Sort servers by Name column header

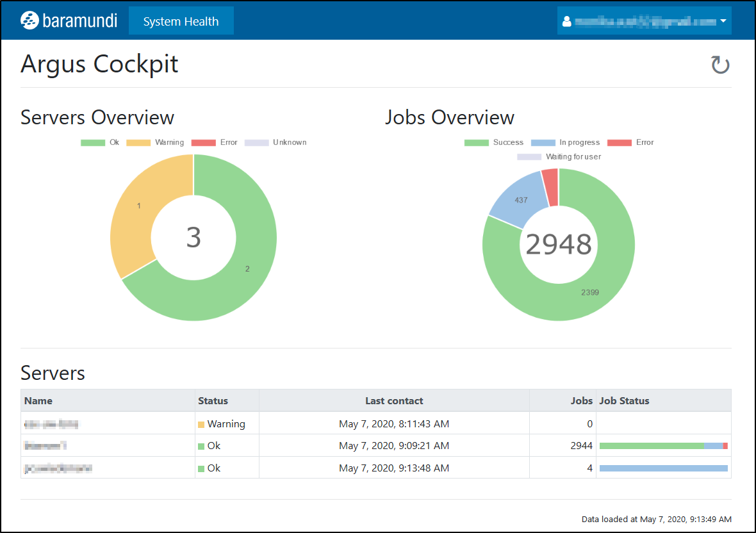point(38,400)
